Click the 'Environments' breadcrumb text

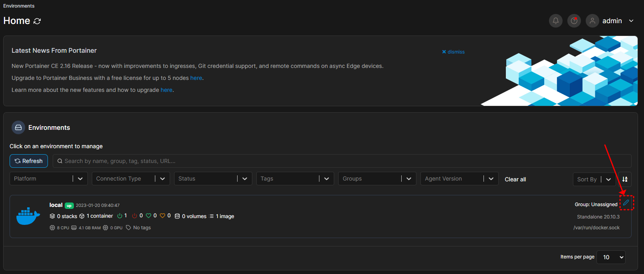pos(19,6)
